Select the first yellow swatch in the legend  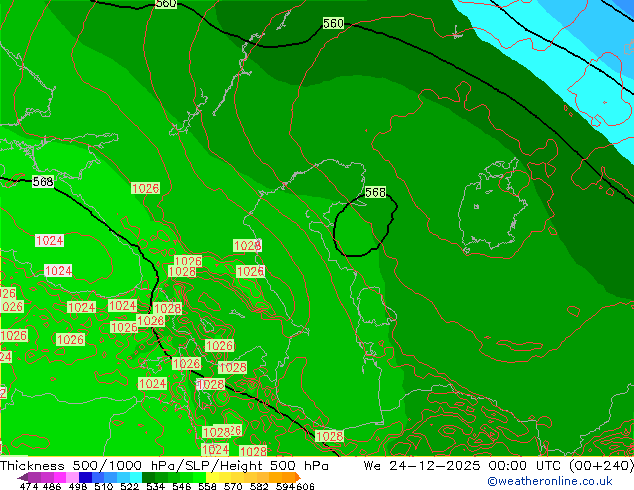coord(212,477)
